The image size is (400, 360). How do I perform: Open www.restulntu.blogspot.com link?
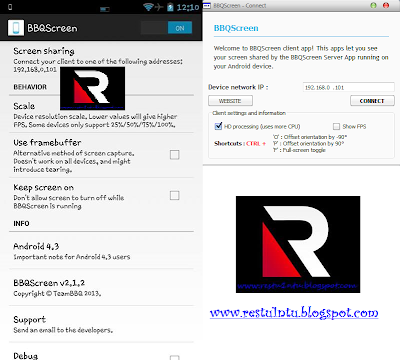(294, 313)
